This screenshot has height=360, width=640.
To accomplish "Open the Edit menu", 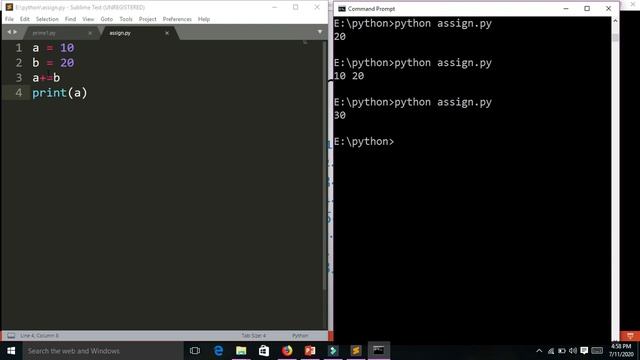I will [x=24, y=19].
